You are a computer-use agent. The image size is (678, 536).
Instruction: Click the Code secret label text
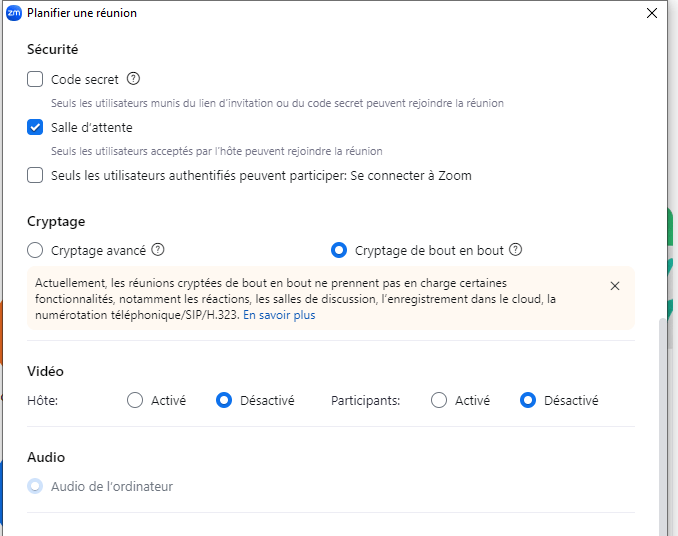[85, 79]
